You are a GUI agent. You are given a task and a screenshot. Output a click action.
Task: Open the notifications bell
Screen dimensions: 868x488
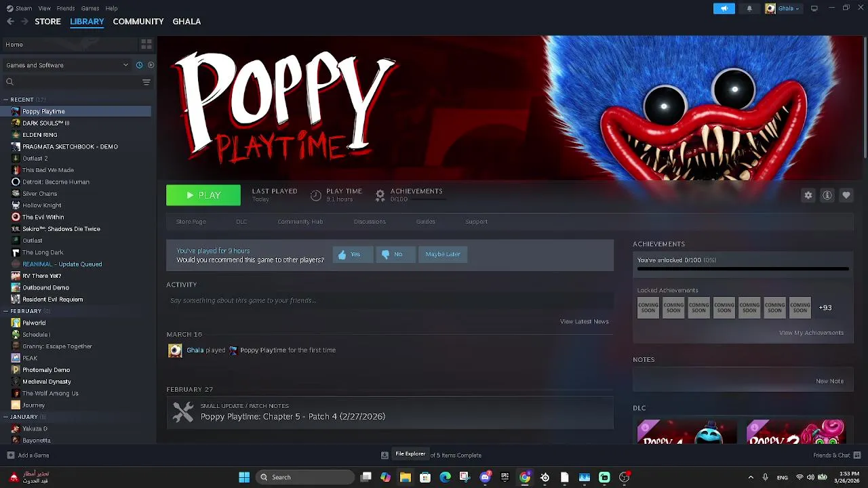point(749,8)
